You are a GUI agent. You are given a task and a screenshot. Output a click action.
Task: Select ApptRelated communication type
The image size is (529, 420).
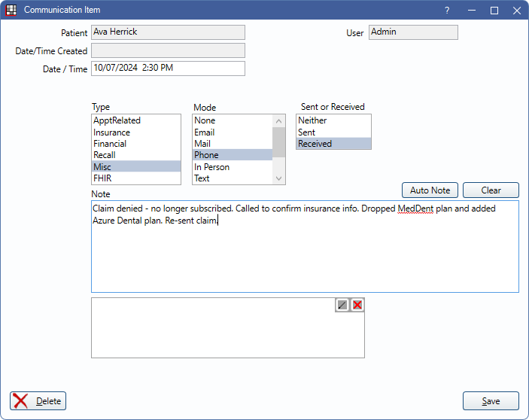(x=117, y=120)
